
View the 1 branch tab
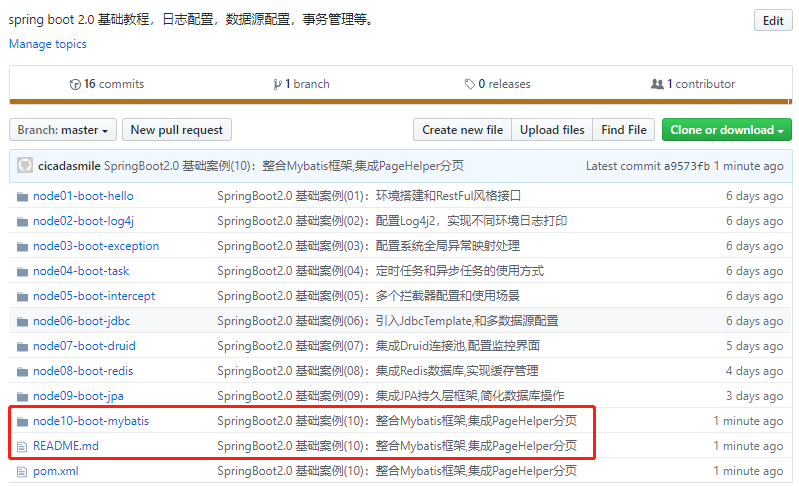pos(302,84)
